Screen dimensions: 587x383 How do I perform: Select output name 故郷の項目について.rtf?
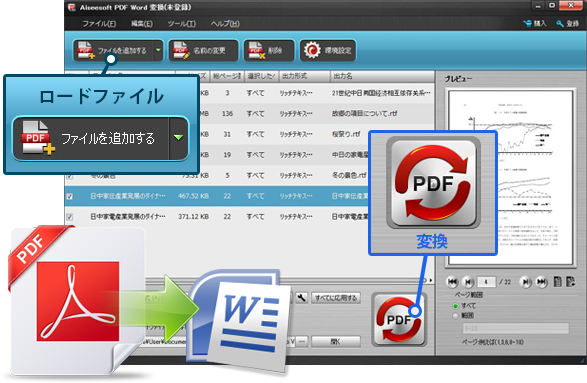[x=364, y=113]
